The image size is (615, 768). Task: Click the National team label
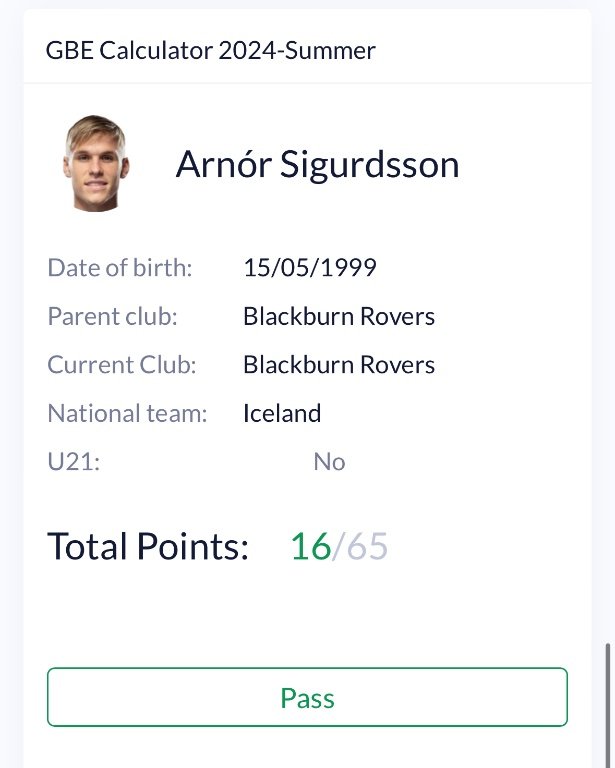pos(127,413)
